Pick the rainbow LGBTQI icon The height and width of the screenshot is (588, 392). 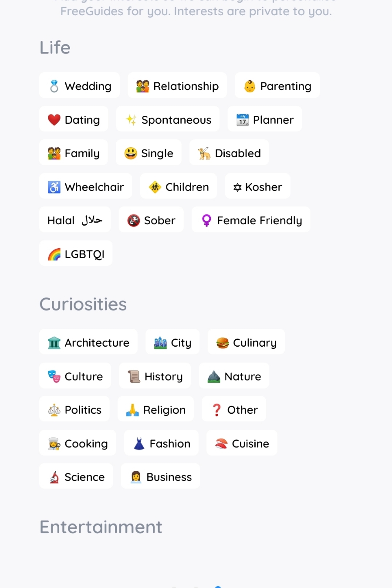click(x=54, y=254)
